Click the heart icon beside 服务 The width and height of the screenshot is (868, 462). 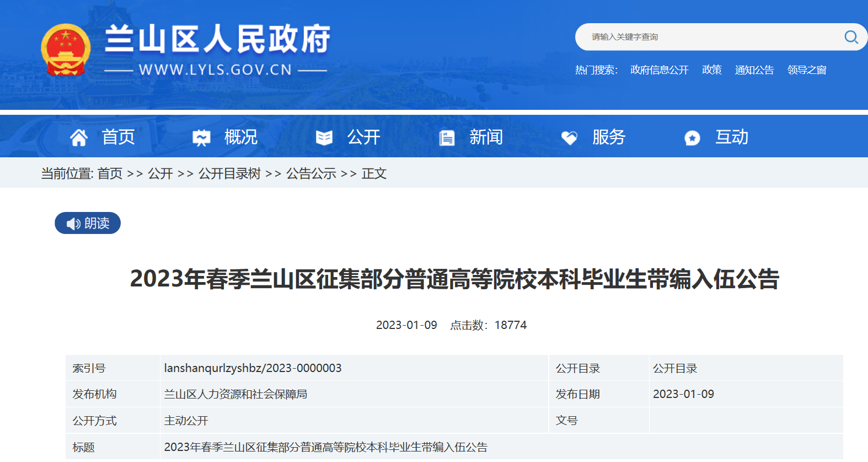[x=569, y=137]
